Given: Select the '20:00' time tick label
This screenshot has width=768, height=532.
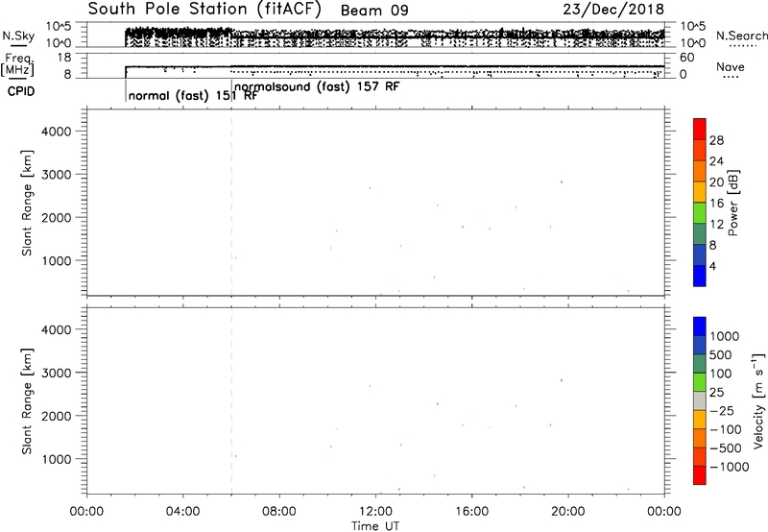Looking at the screenshot, I should pos(568,512).
